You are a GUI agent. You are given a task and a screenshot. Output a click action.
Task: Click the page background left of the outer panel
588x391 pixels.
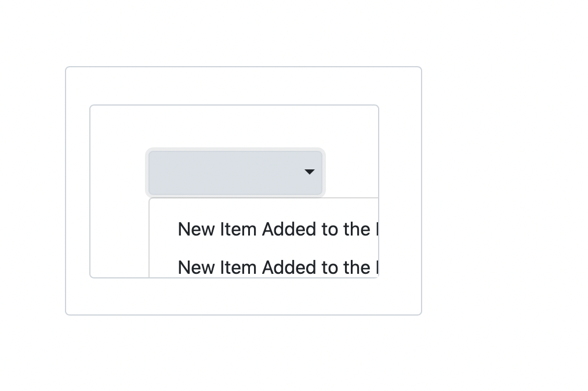coord(32,191)
